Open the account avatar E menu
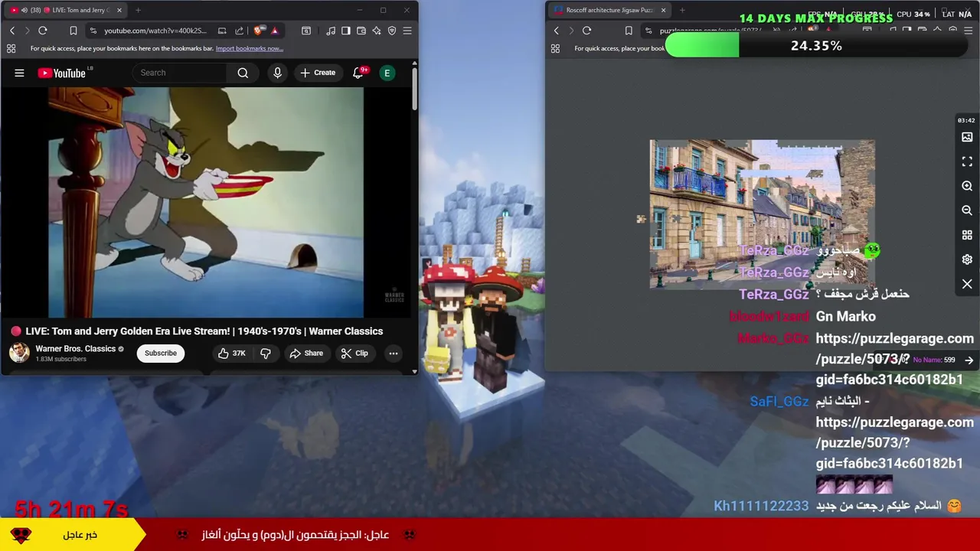Viewport: 980px width, 551px height. tap(387, 73)
